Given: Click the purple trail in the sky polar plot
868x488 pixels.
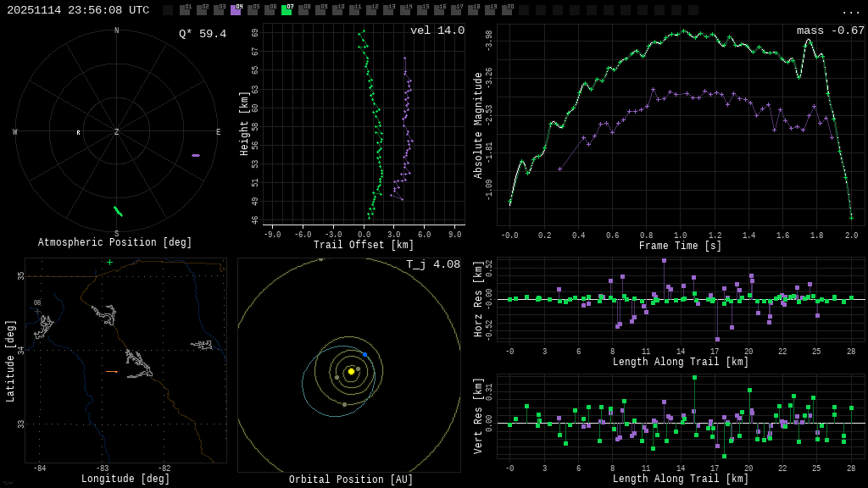Looking at the screenshot, I should coord(196,155).
